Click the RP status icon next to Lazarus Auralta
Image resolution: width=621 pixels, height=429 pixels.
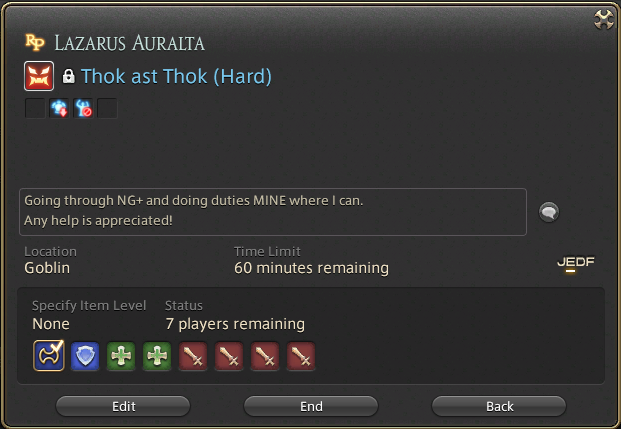click(x=35, y=42)
